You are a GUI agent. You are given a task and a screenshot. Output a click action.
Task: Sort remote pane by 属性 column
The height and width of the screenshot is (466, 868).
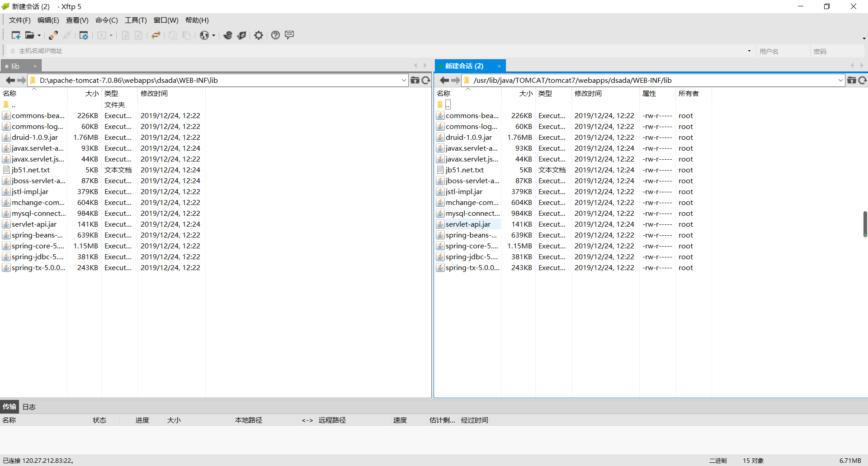[657, 93]
